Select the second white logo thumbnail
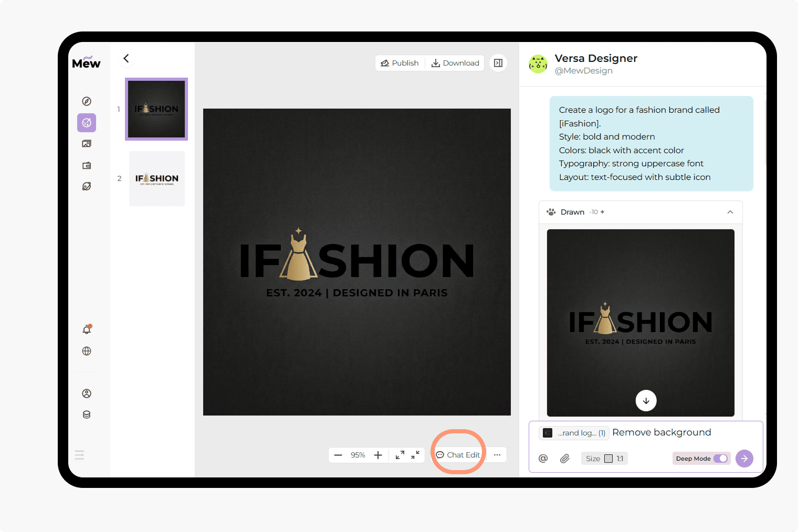The height and width of the screenshot is (532, 798). (x=157, y=178)
